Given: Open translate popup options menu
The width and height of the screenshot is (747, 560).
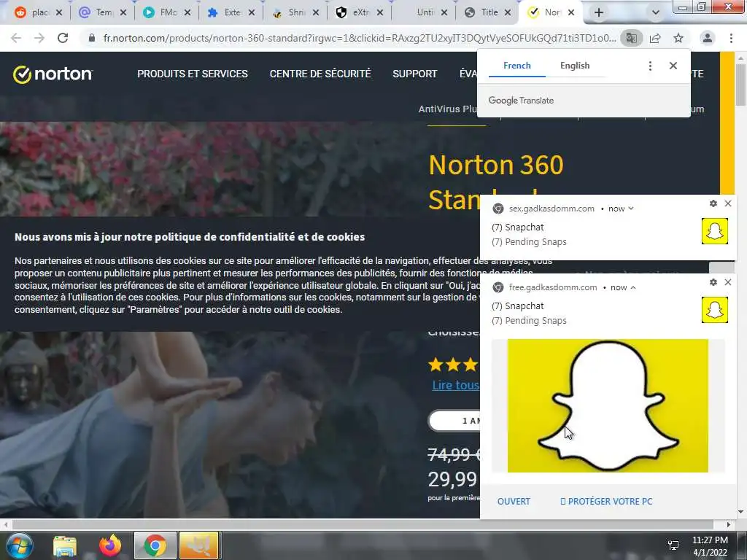Looking at the screenshot, I should [650, 66].
